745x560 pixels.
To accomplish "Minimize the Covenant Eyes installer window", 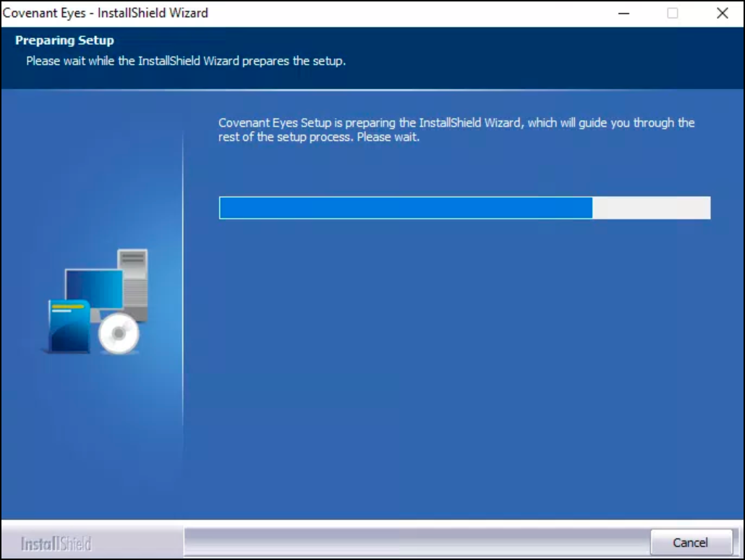I will tap(623, 13).
